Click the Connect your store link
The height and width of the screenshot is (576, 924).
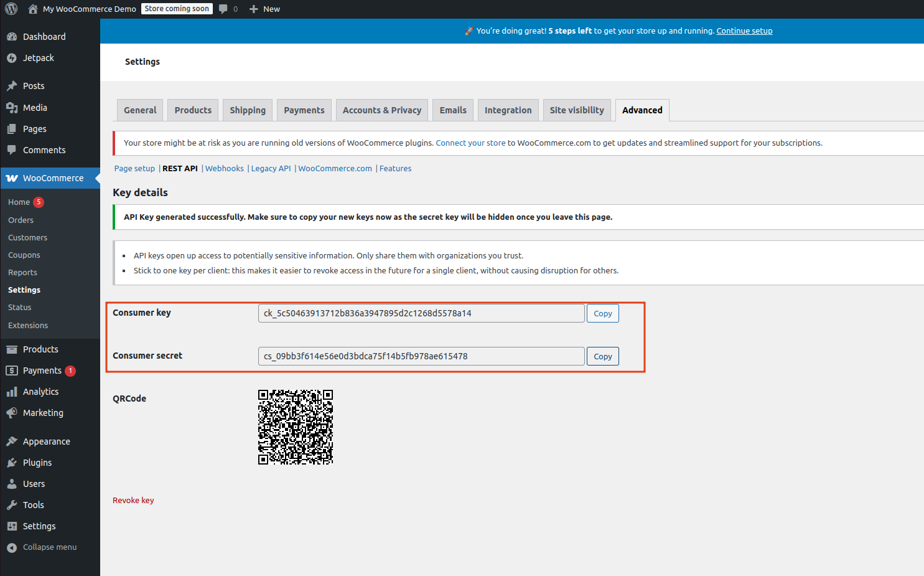tap(470, 143)
